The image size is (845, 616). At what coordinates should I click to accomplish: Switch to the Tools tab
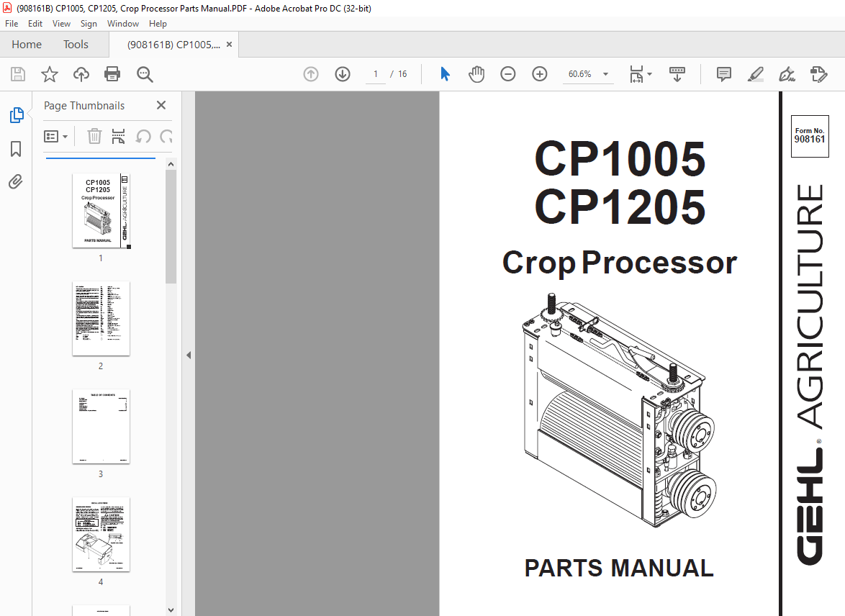[76, 44]
